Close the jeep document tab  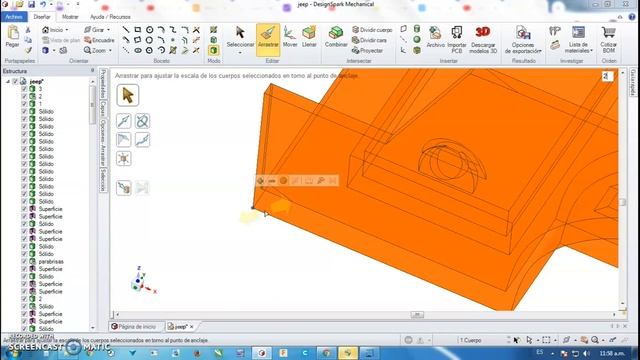click(x=192, y=327)
